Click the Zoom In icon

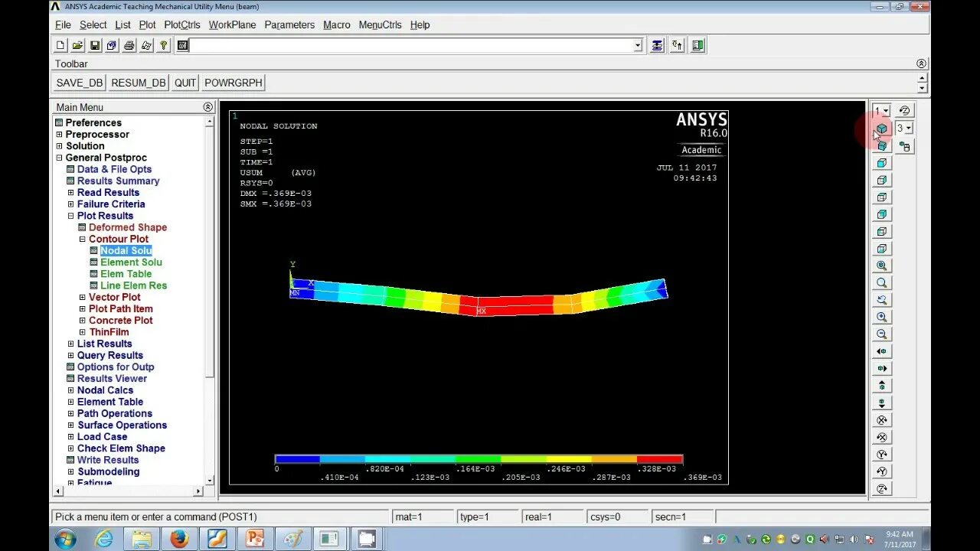pyautogui.click(x=882, y=317)
